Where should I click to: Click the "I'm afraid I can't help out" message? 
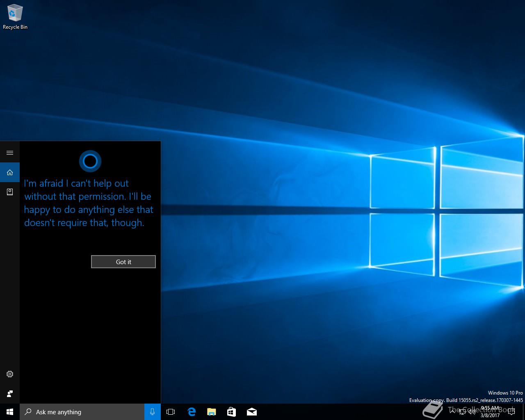tap(88, 203)
